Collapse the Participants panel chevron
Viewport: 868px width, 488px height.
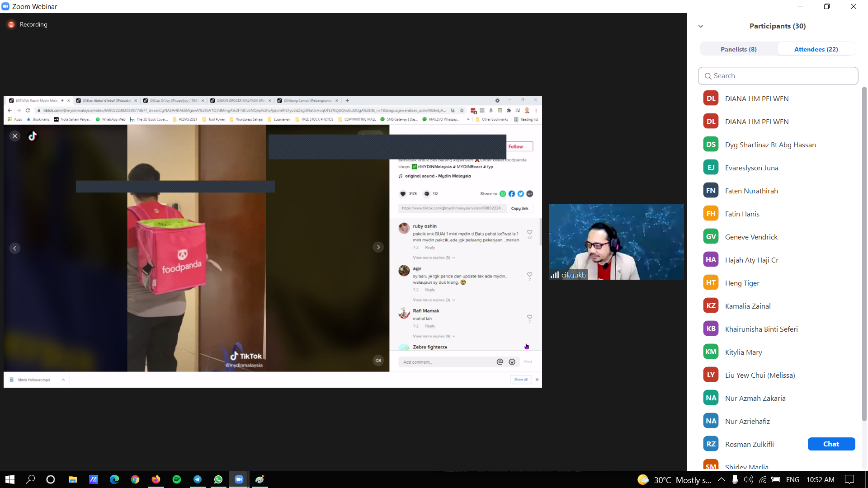coord(701,26)
